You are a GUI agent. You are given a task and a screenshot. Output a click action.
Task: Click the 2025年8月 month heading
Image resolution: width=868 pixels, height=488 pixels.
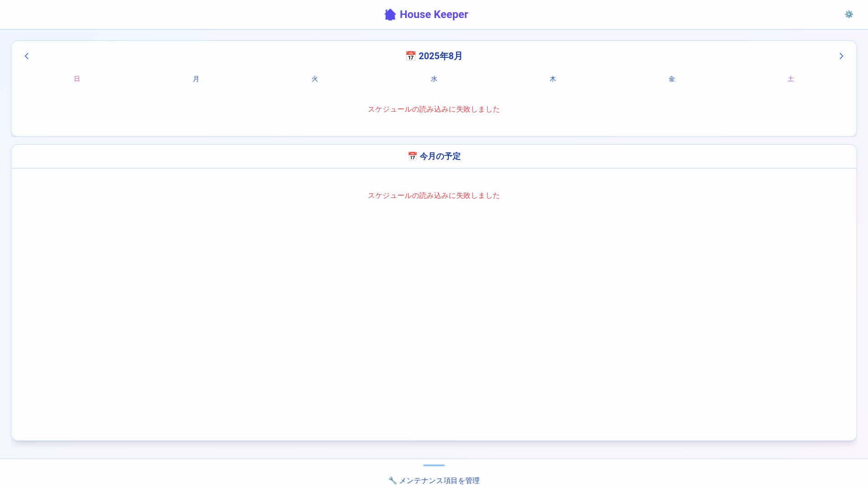click(440, 56)
